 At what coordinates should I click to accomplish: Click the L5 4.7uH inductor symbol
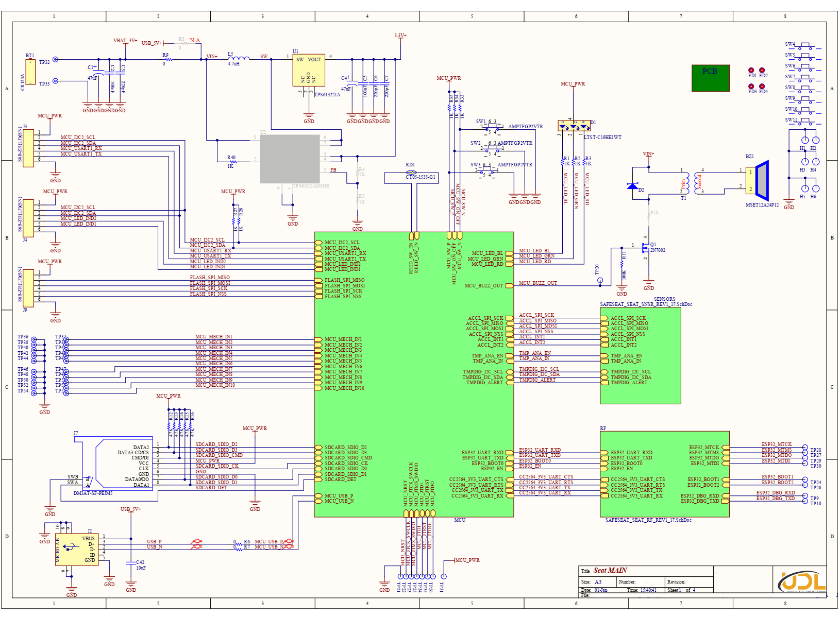click(x=239, y=59)
